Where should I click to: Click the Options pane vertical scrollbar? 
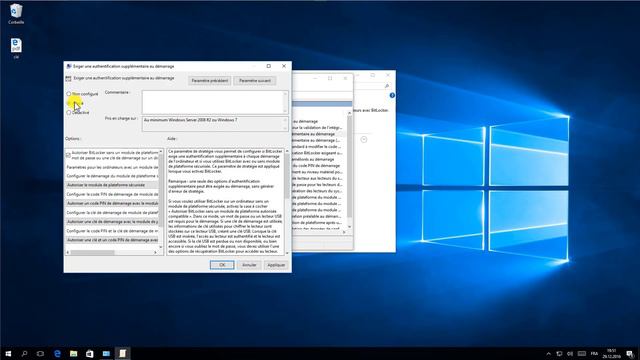coord(160,191)
